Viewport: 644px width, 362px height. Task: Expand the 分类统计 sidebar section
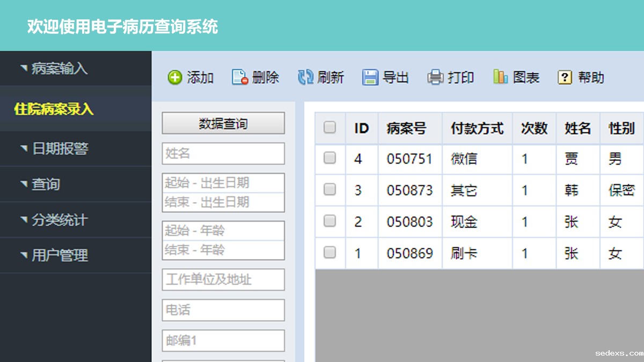coord(54,220)
